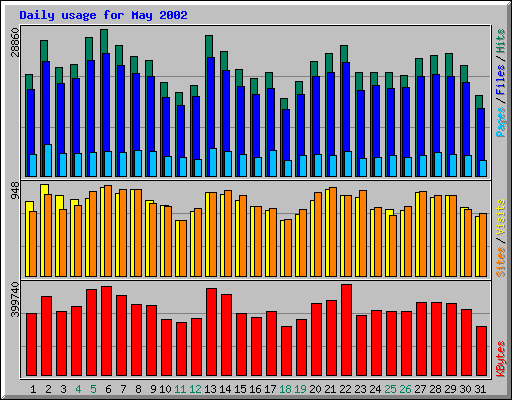The height and width of the screenshot is (400, 512).
Task: Select the blue Files bar for day 31
Action: coord(481,134)
